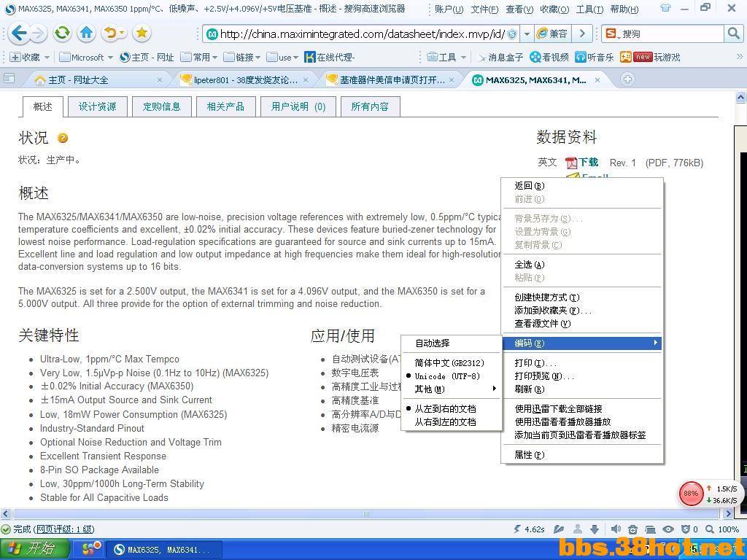Click the eye icon in status bar
The height and width of the screenshot is (560, 747).
pos(668,529)
